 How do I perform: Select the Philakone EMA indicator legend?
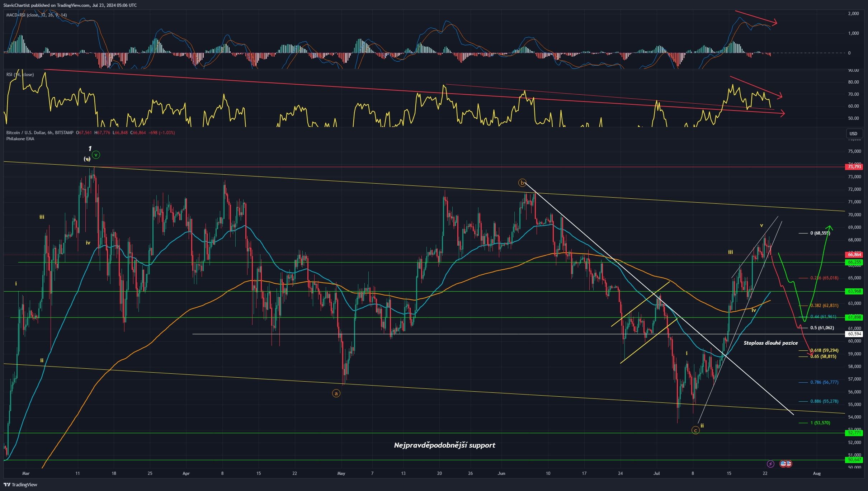20,139
